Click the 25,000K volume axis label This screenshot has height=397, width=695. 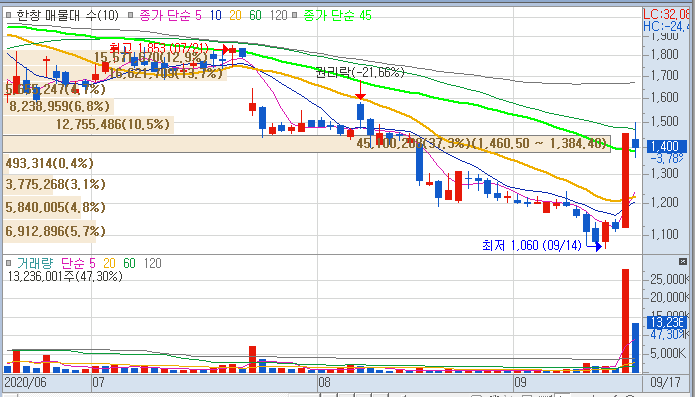tap(669, 279)
